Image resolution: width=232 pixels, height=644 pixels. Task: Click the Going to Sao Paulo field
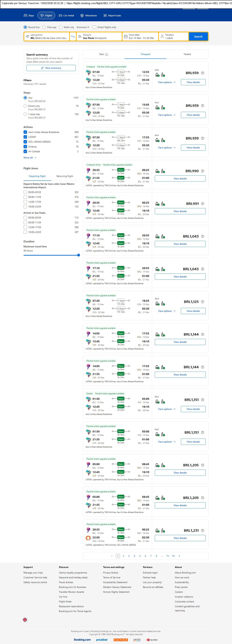click(x=99, y=36)
